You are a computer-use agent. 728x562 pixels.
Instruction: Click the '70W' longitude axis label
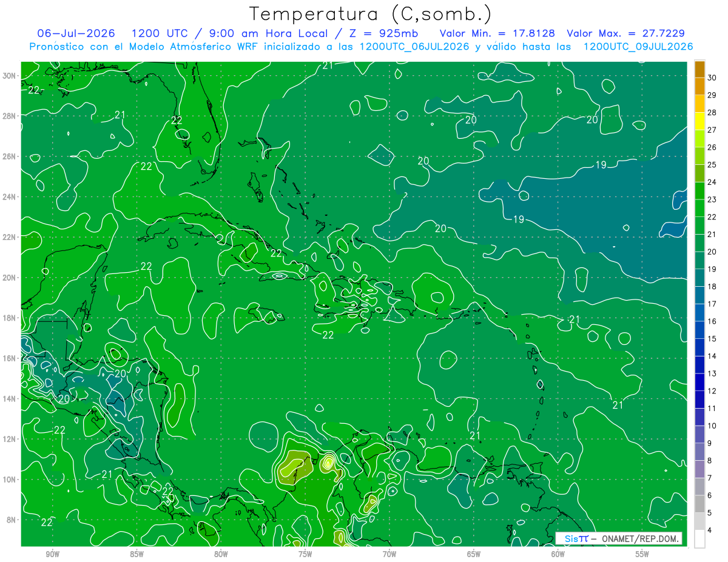pos(389,554)
